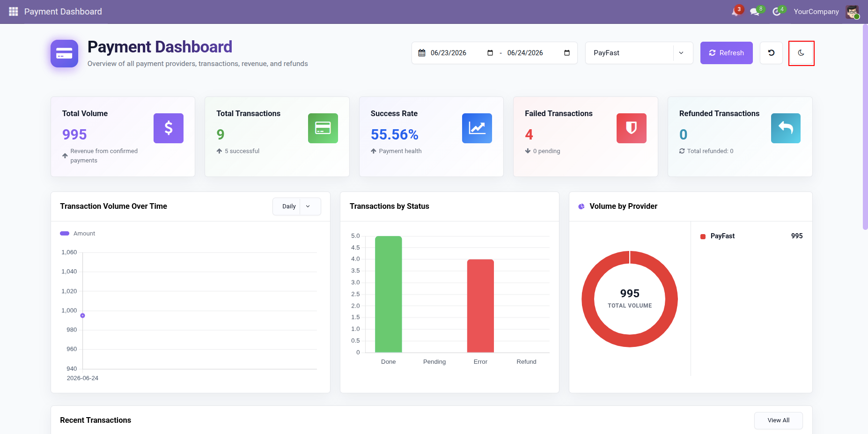Open the chat messages icon
Viewport: 868px width, 434px height.
(x=756, y=11)
